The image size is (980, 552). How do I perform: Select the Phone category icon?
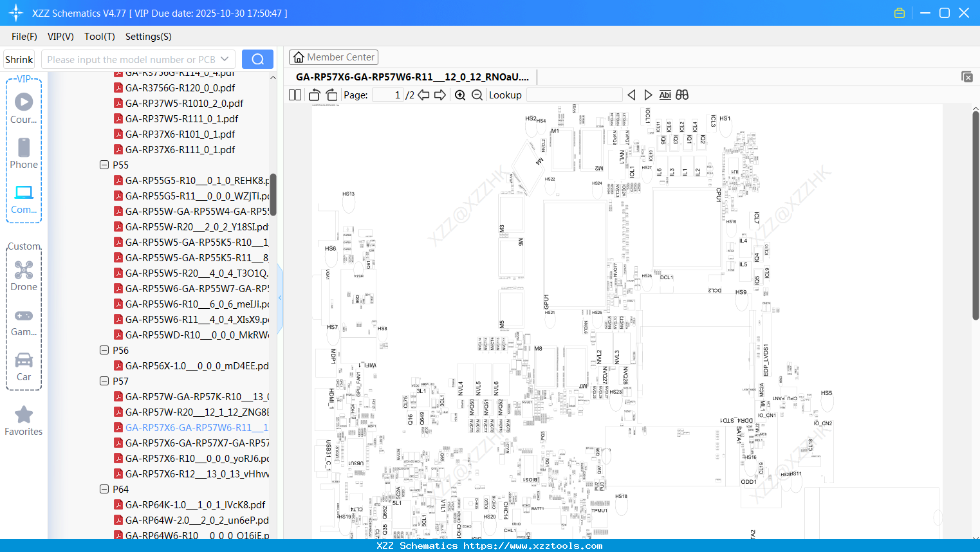point(24,153)
